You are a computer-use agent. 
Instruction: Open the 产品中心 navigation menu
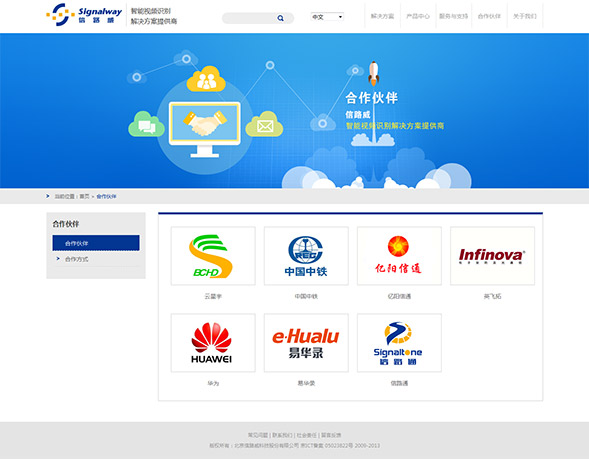[x=418, y=16]
